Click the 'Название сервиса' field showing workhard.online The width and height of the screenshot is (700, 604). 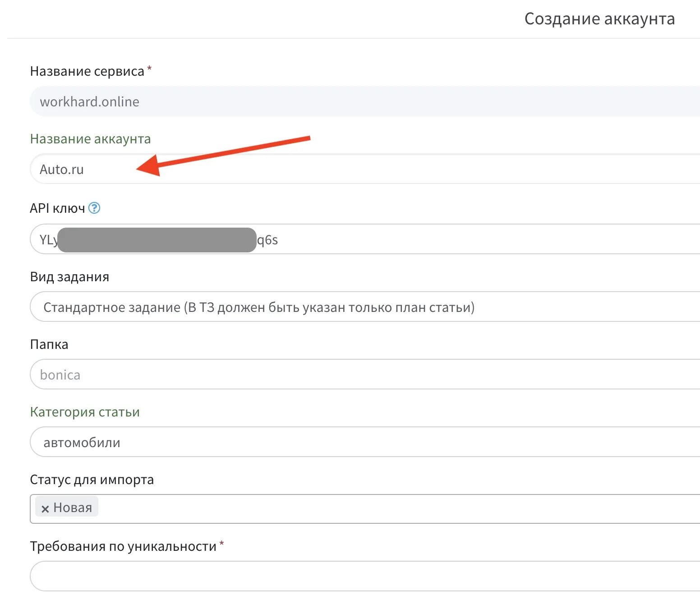tap(365, 101)
